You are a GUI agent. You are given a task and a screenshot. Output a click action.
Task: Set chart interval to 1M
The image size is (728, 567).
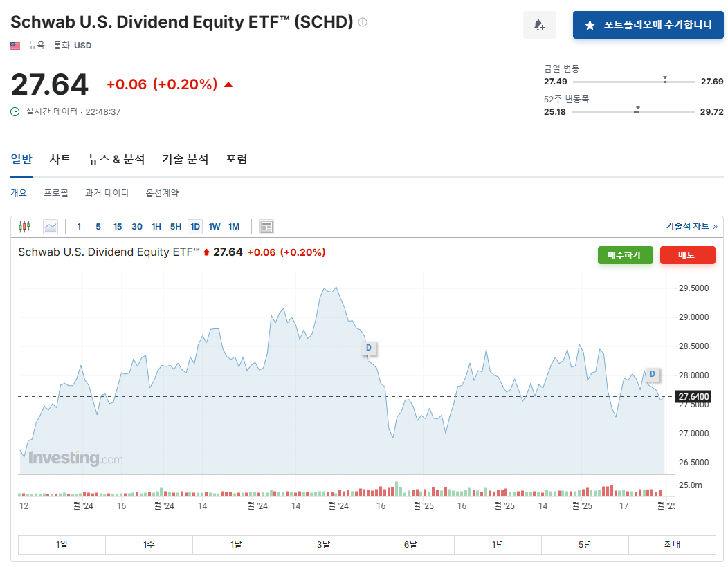(234, 226)
